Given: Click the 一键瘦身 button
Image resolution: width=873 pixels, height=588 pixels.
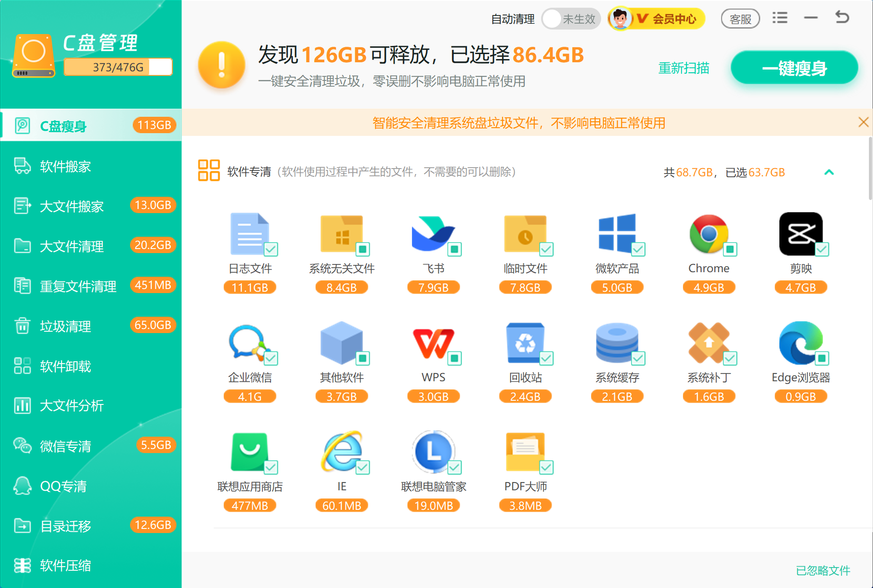Looking at the screenshot, I should click(x=794, y=68).
